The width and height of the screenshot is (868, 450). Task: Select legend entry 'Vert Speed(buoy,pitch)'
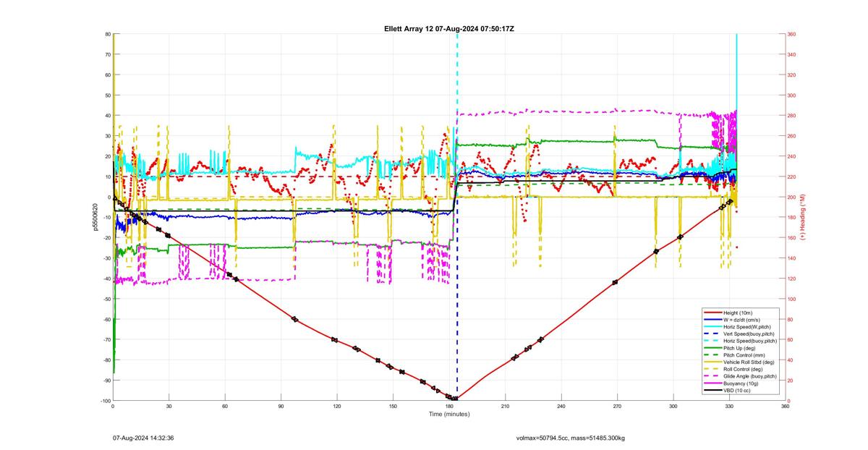[749, 334]
